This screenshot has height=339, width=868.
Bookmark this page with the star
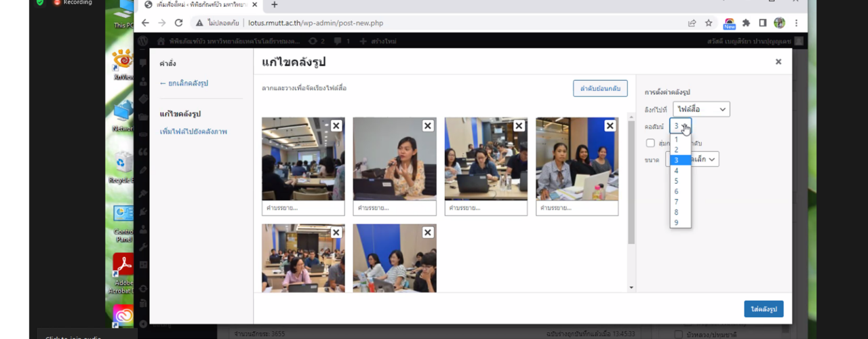709,22
